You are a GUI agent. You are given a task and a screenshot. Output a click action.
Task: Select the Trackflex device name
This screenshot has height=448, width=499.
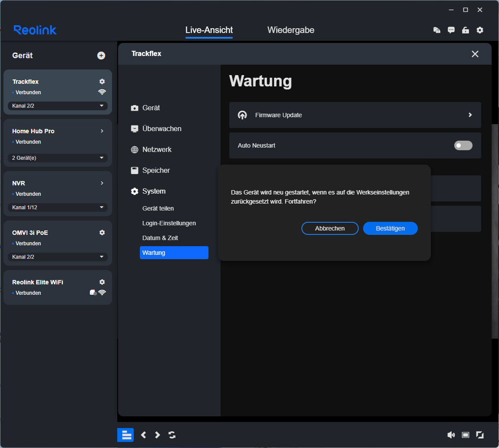[x=26, y=82]
